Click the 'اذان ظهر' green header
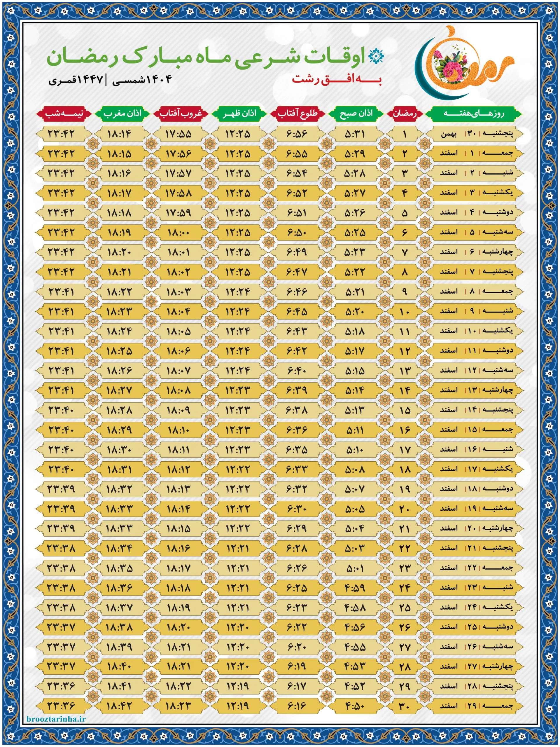The height and width of the screenshot is (747, 560). [x=239, y=114]
